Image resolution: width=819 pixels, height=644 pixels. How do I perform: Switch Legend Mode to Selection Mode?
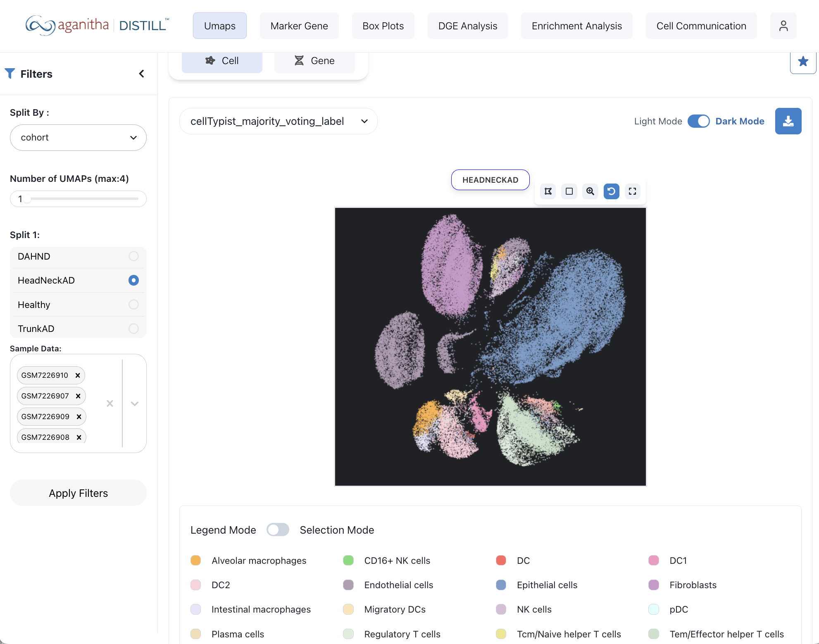(278, 530)
